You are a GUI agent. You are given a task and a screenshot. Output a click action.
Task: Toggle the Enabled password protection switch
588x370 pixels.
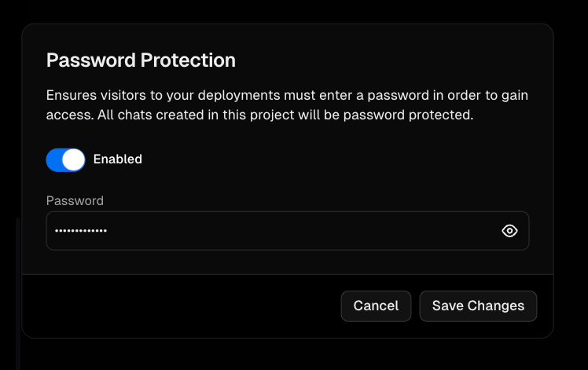[x=65, y=160]
